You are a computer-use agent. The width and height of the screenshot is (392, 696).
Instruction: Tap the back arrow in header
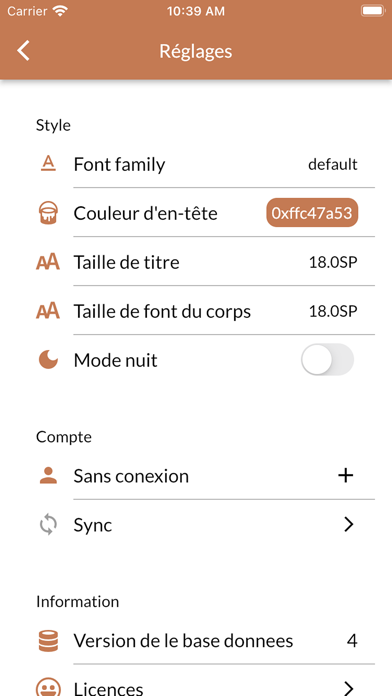click(x=23, y=50)
